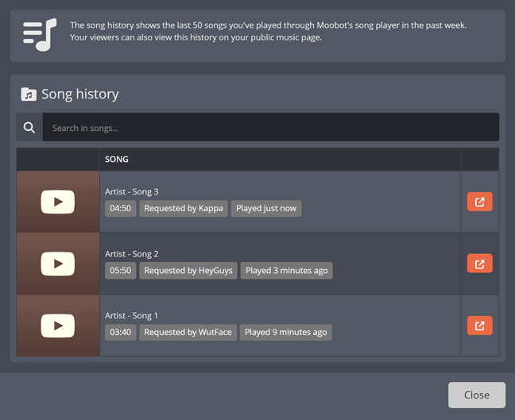Viewport: 515px width, 420px height.
Task: Click the music playlist note icon
Action: pyautogui.click(x=40, y=33)
